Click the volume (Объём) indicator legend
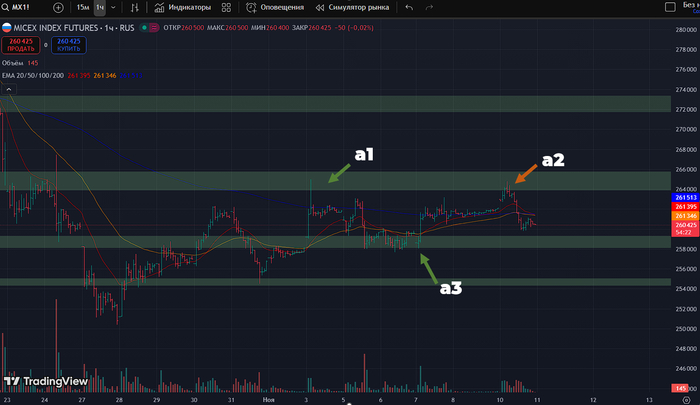Image resolution: width=700 pixels, height=405 pixels. [17, 64]
